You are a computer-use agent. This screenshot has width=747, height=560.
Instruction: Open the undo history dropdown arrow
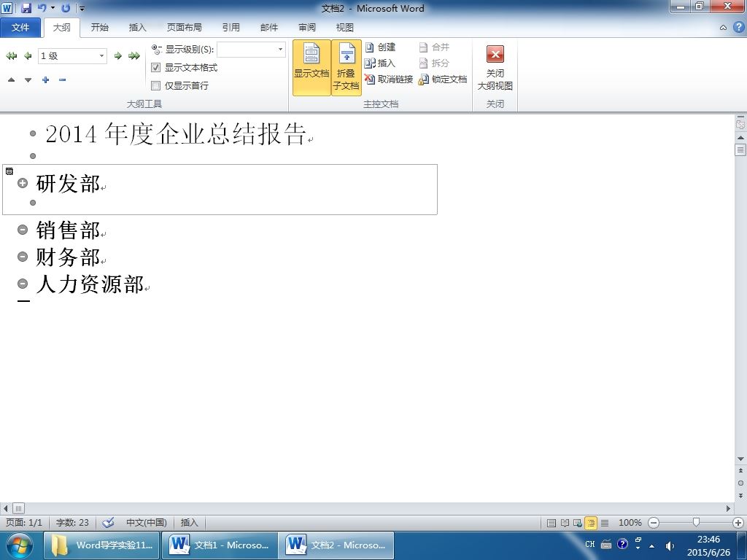53,8
